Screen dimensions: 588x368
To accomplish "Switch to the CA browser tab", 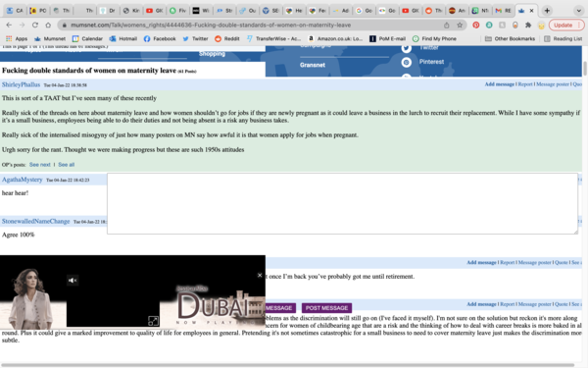I will click(x=15, y=11).
